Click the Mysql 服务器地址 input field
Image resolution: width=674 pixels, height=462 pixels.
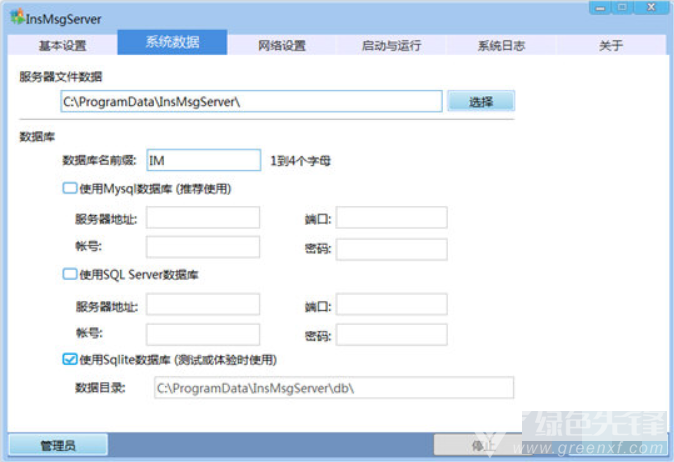tap(203, 218)
